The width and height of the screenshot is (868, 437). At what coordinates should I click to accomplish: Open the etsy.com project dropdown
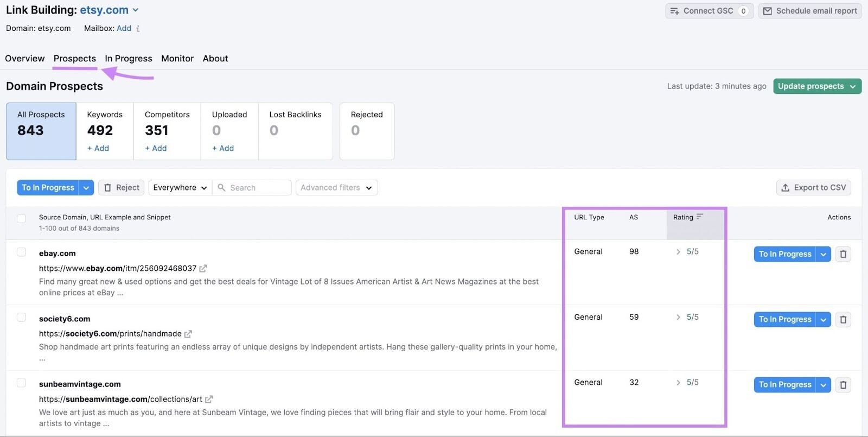point(136,10)
